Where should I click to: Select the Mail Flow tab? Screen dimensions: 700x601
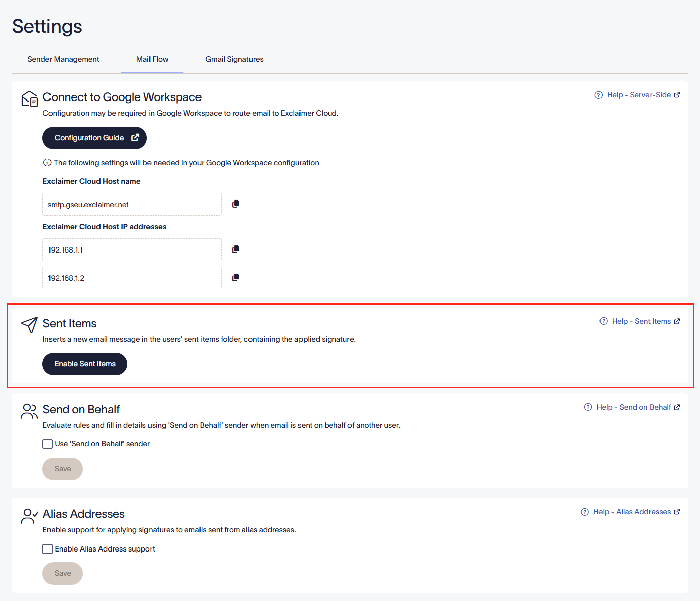click(152, 59)
